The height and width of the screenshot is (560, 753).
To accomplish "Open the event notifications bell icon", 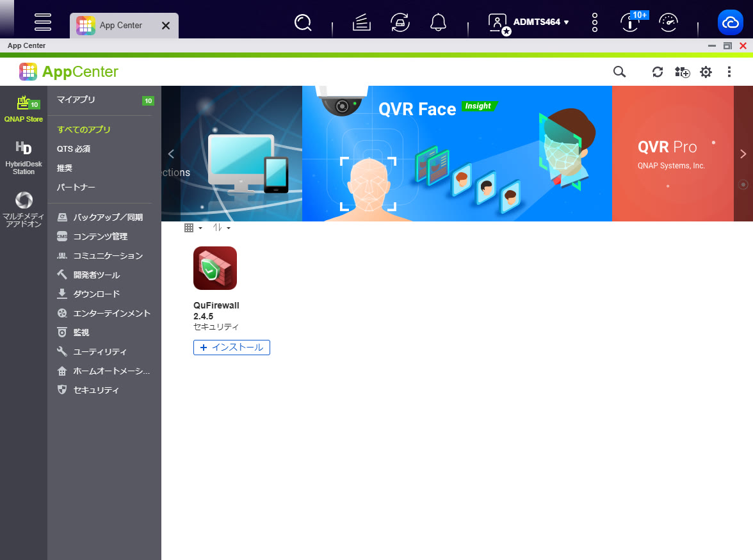I will (438, 22).
